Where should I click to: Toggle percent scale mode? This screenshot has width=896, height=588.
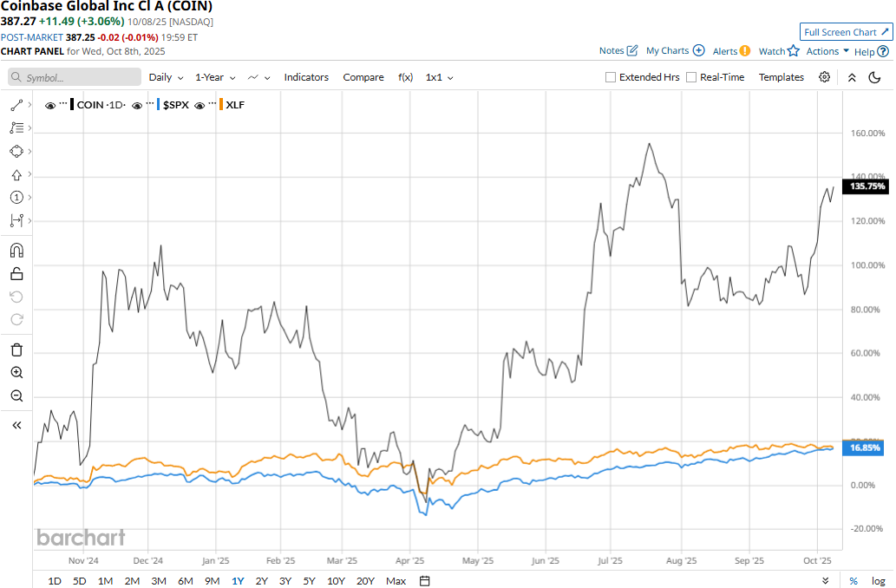tap(853, 580)
